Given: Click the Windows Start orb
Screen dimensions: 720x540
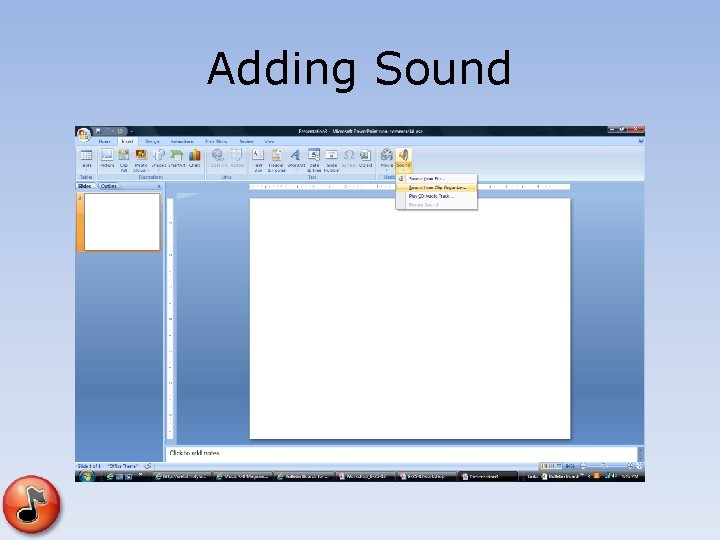Looking at the screenshot, I should 85,476.
